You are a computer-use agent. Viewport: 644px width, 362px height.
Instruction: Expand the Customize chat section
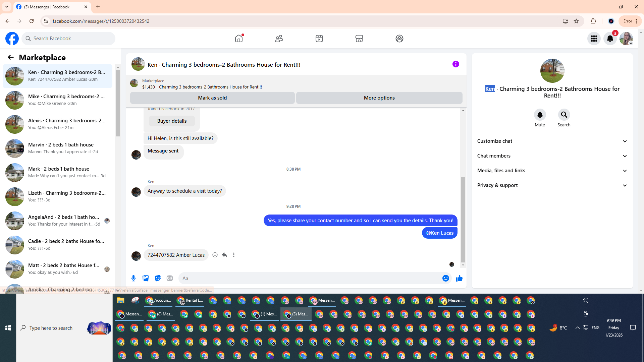click(x=552, y=141)
